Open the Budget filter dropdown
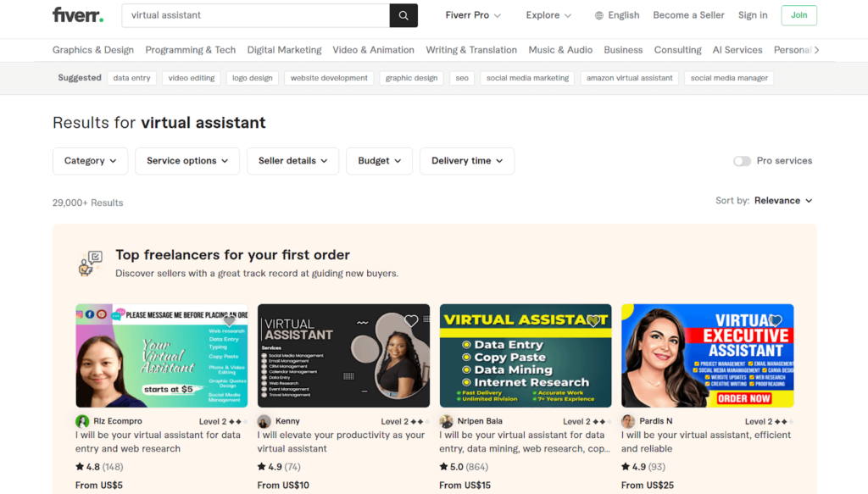 point(379,161)
